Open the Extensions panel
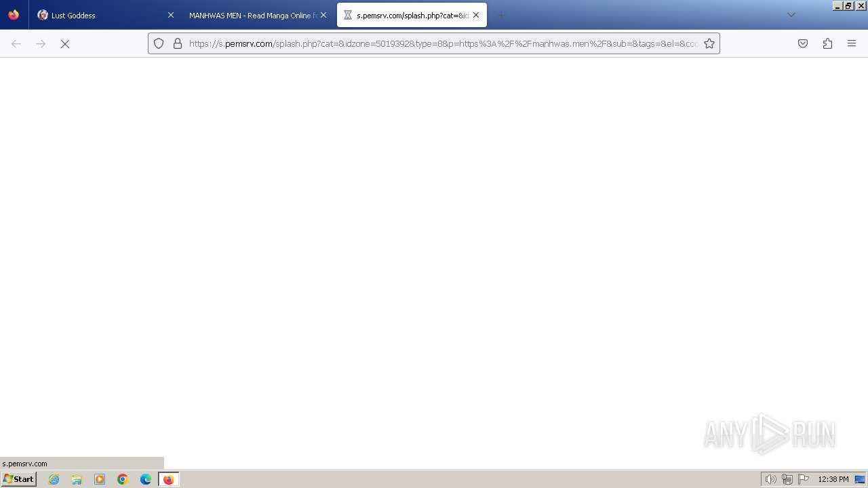 tap(827, 43)
